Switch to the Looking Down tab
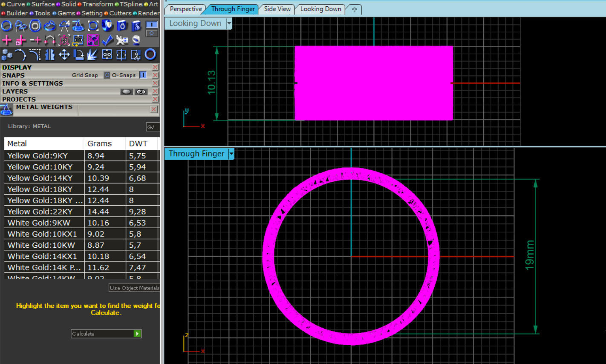Viewport: 606px width, 364px height. [x=320, y=9]
